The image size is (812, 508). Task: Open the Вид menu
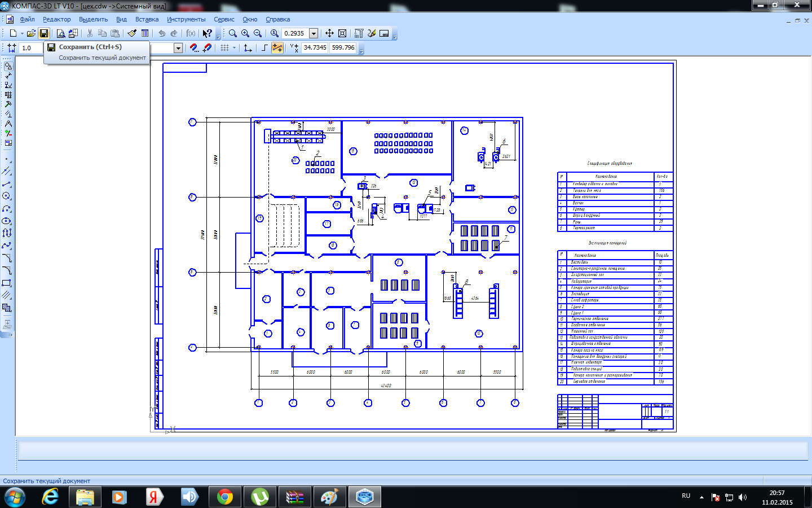[121, 19]
